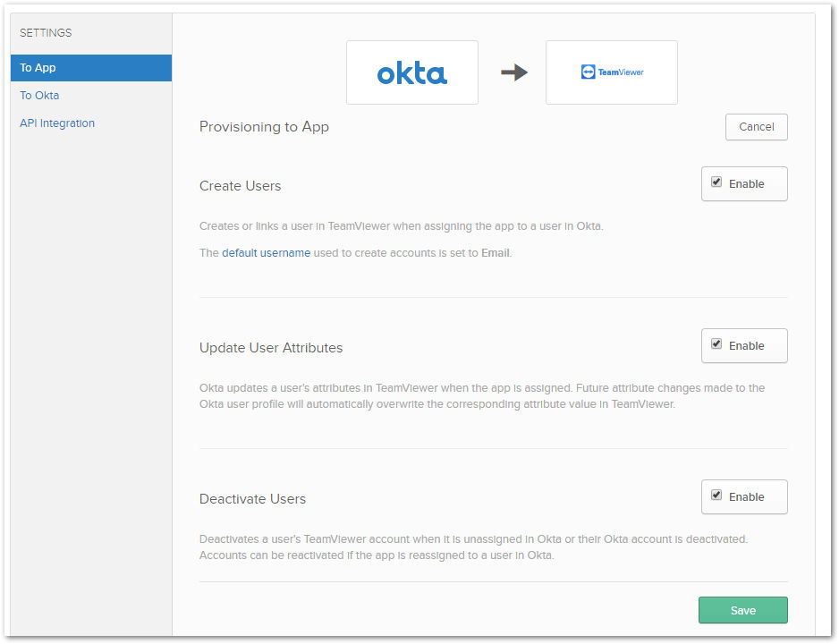Switch to the To Okta tab

(x=39, y=95)
